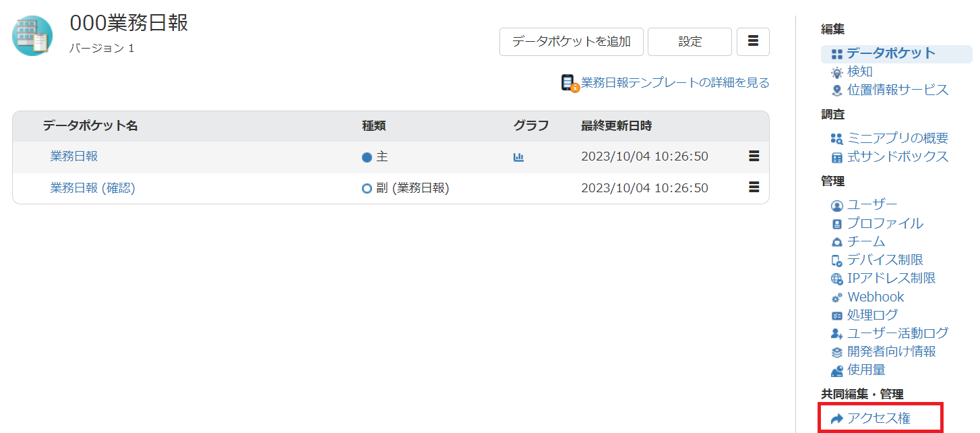Open Webhook in the sidebar
Image resolution: width=980 pixels, height=433 pixels.
(876, 297)
